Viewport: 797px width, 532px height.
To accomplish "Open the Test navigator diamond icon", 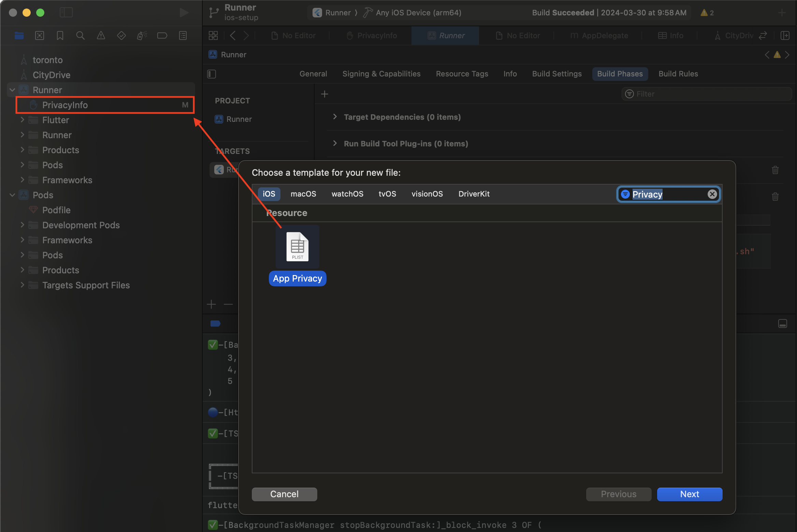I will click(121, 35).
